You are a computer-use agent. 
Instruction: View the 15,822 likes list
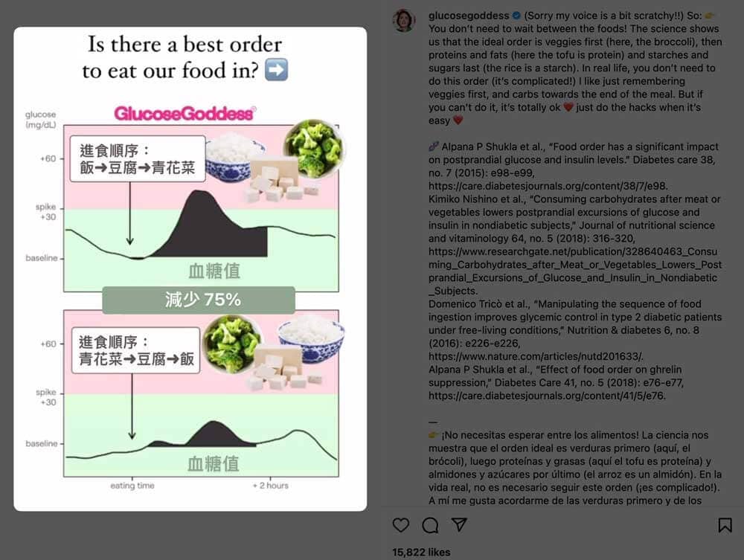[x=421, y=552]
